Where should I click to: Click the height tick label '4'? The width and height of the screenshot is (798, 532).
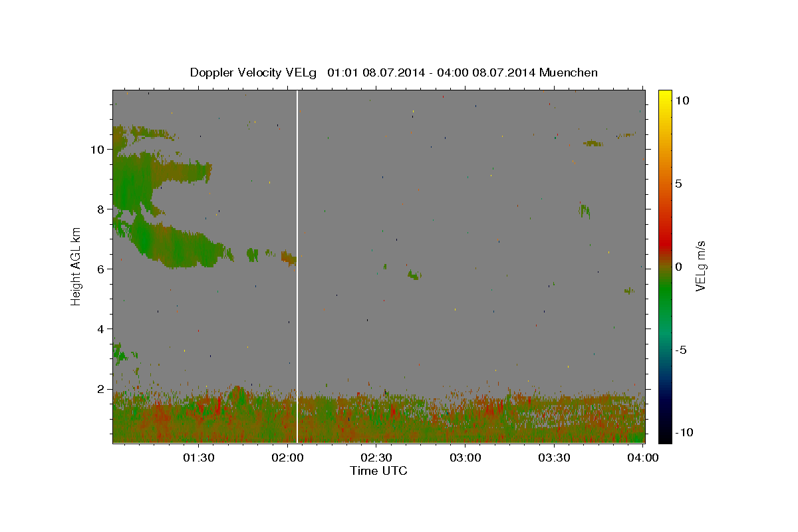click(102, 329)
